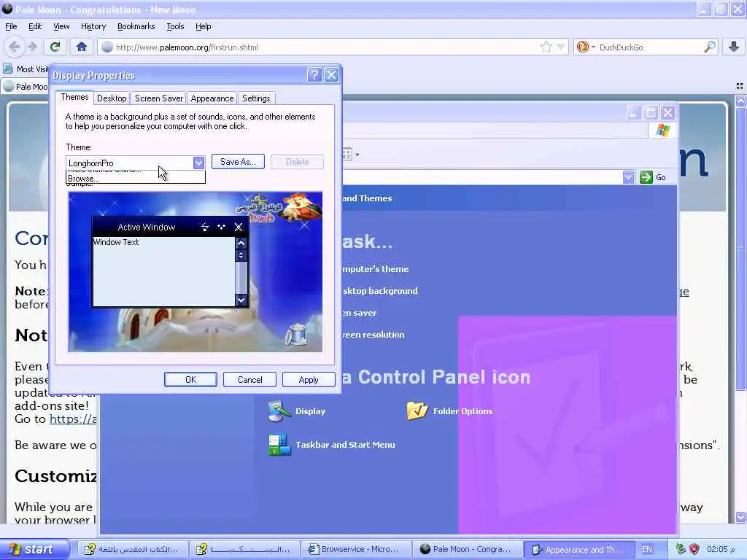Click the red shield tray icon

click(694, 549)
